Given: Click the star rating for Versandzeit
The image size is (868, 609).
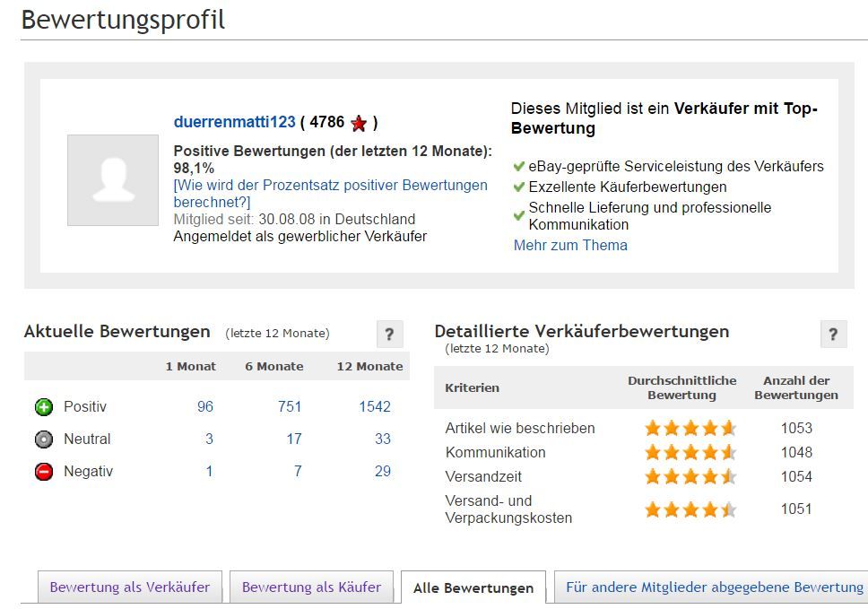Looking at the screenshot, I should [x=690, y=477].
